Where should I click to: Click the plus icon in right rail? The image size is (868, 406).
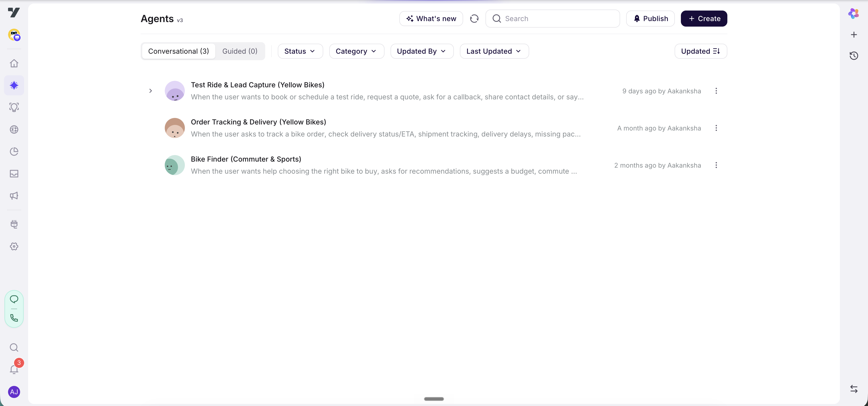[x=853, y=35]
